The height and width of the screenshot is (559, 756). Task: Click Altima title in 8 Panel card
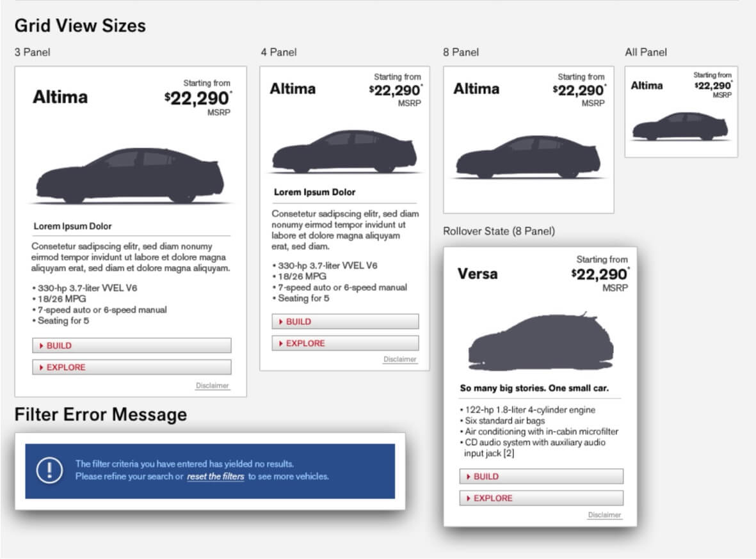coord(476,89)
